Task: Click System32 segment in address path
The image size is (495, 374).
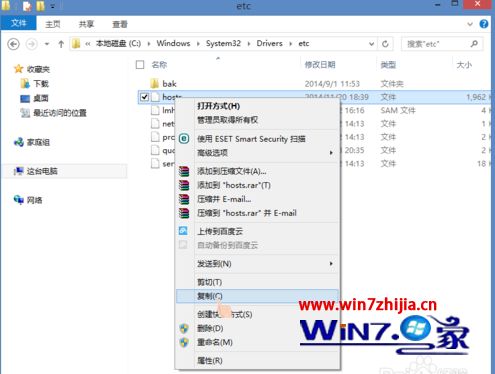Action: coord(223,43)
